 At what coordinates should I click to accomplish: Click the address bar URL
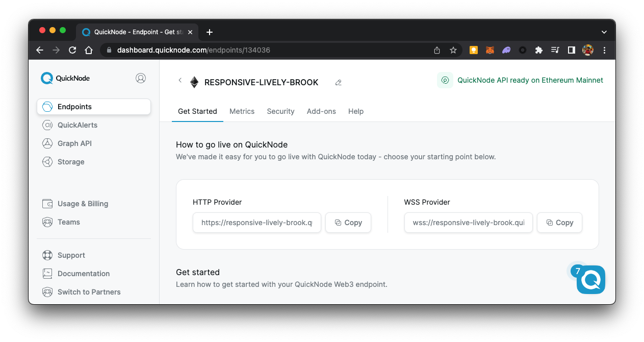194,50
